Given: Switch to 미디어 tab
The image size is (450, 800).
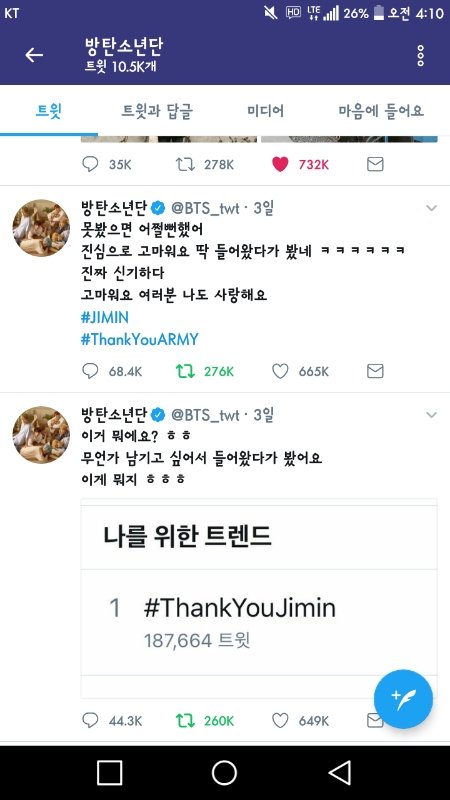Looking at the screenshot, I should pos(265,111).
